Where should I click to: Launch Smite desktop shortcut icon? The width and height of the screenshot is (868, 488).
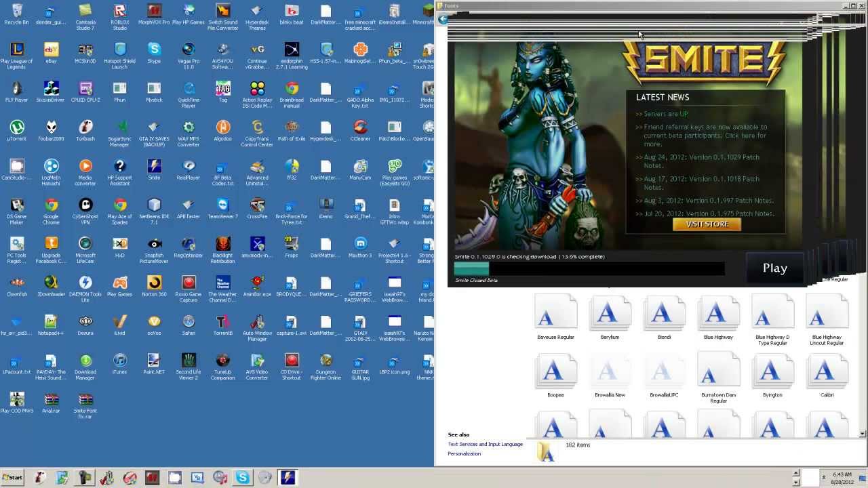(x=154, y=170)
